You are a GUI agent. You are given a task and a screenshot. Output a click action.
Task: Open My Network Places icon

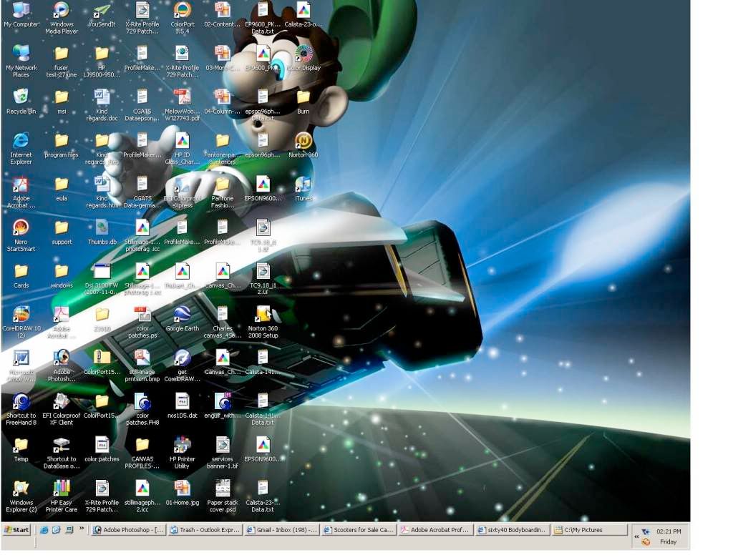(x=21, y=61)
